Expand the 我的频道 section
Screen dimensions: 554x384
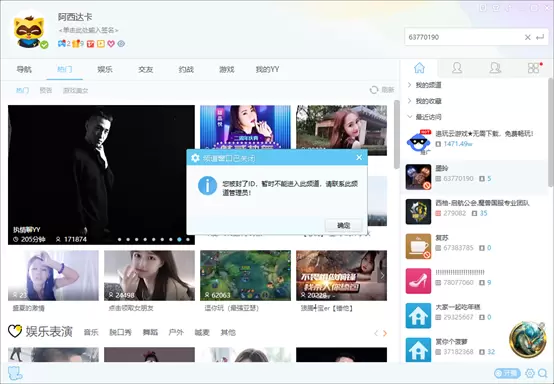(425, 85)
